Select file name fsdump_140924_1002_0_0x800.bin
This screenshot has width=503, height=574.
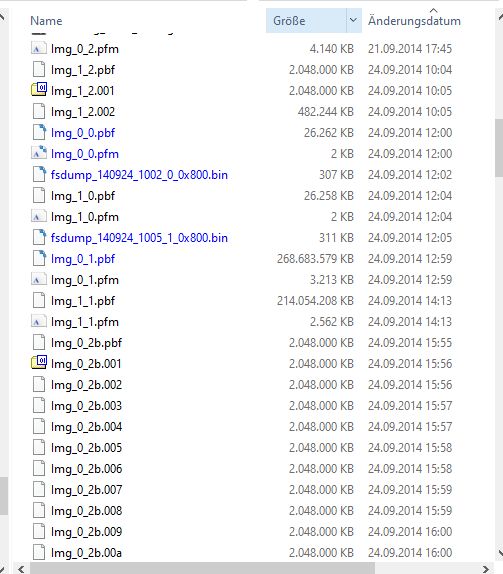click(x=139, y=175)
